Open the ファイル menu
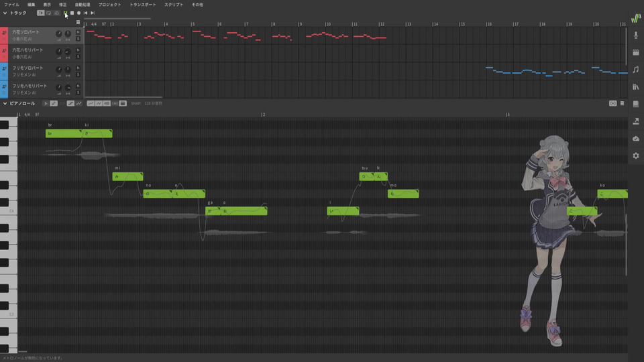 pos(11,5)
